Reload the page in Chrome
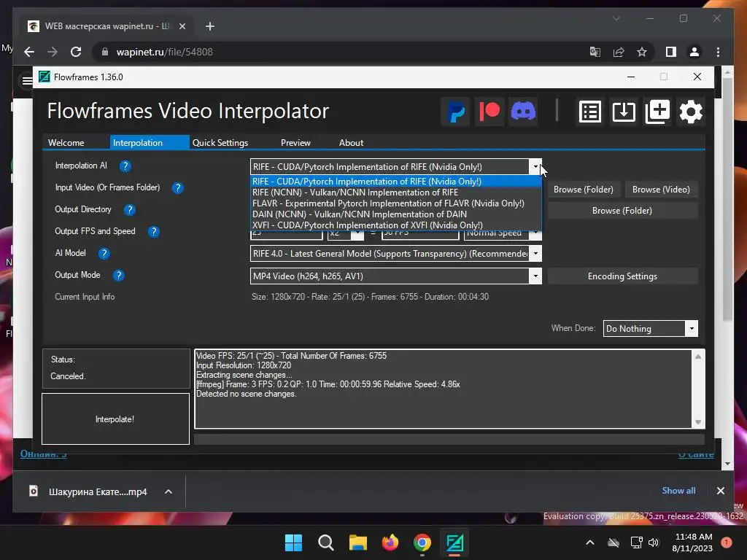This screenshot has width=747, height=560. click(76, 52)
